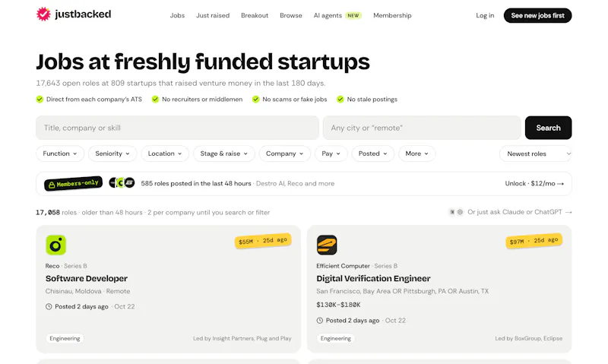Click green check beside No stale postings

click(340, 100)
